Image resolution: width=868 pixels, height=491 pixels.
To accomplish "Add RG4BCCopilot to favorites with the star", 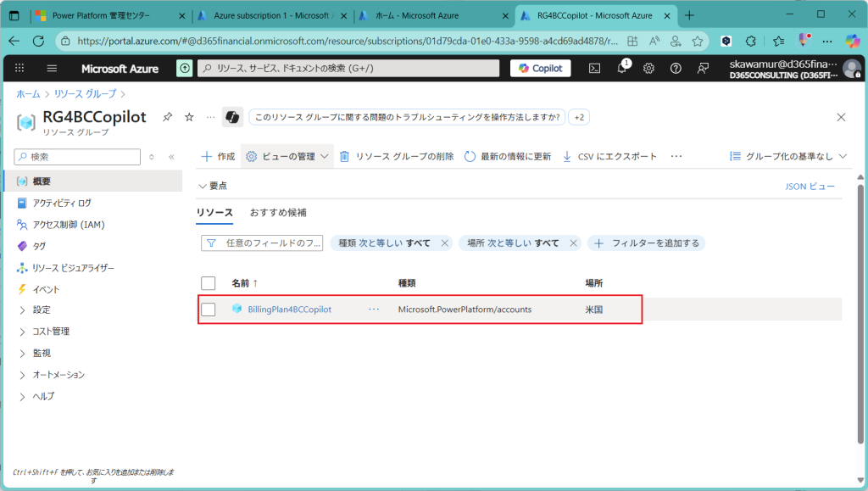I will [x=189, y=117].
